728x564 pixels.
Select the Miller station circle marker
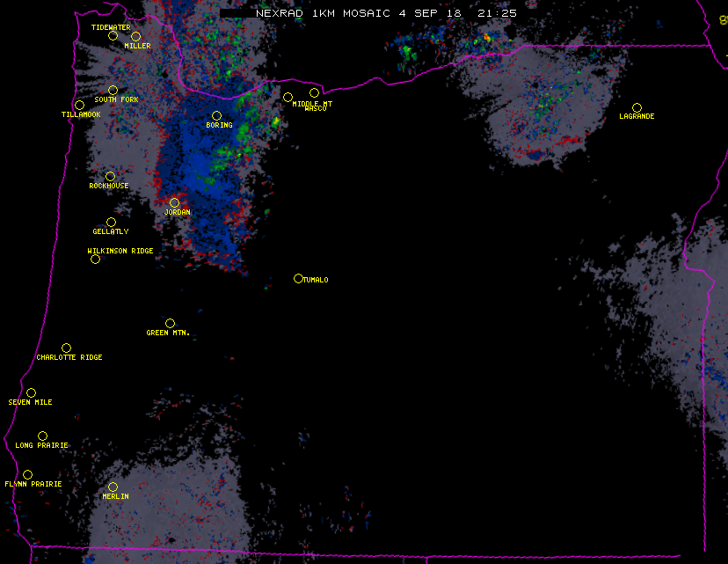coord(135,36)
